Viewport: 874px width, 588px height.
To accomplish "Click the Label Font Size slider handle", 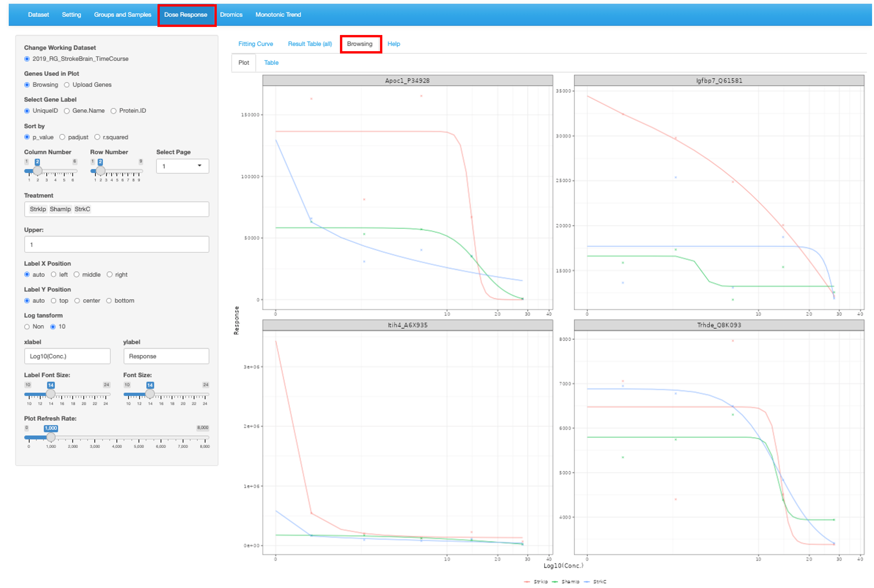I will coord(50,394).
